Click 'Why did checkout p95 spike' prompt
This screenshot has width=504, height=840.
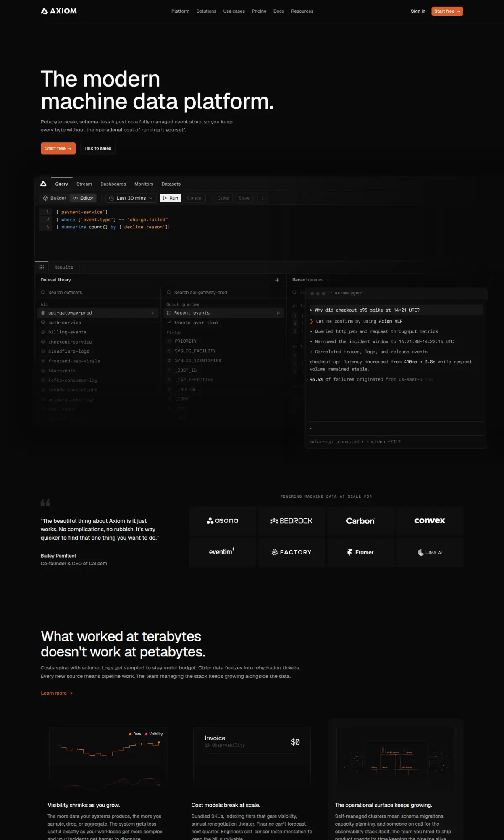point(396,310)
